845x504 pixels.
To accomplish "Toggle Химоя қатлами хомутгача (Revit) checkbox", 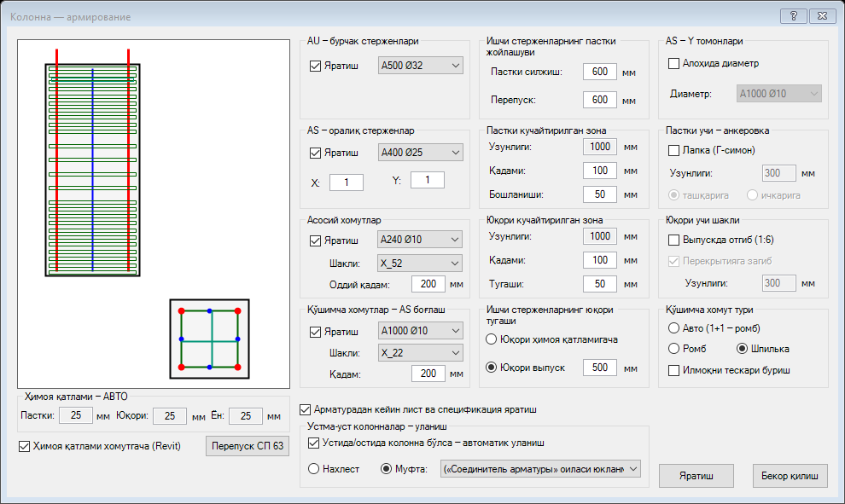I will click(x=24, y=446).
